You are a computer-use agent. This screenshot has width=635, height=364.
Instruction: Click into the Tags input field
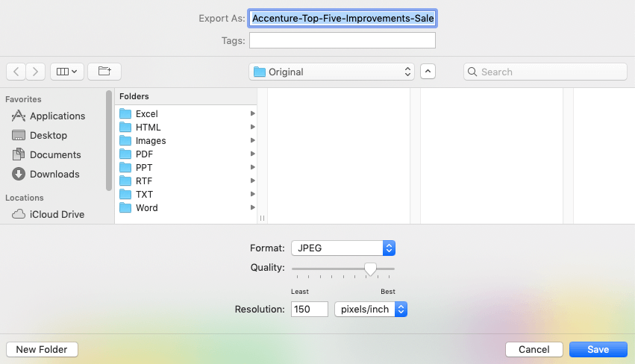(342, 40)
